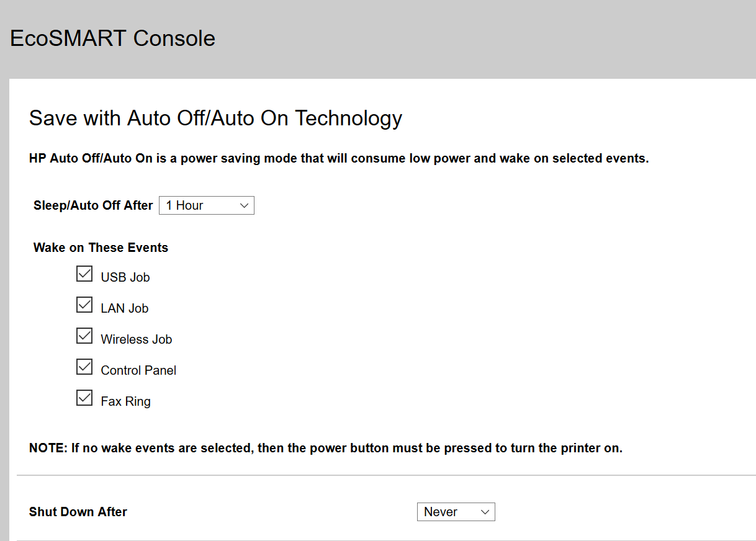The width and height of the screenshot is (756, 541).
Task: Click the NOTE about wake events
Action: pos(325,447)
